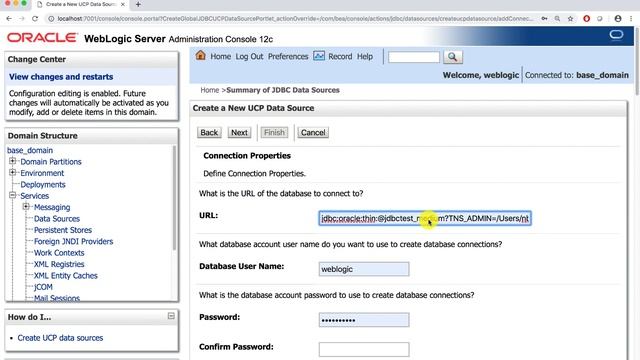
Task: Open XML Registries tree item
Action: (x=59, y=264)
